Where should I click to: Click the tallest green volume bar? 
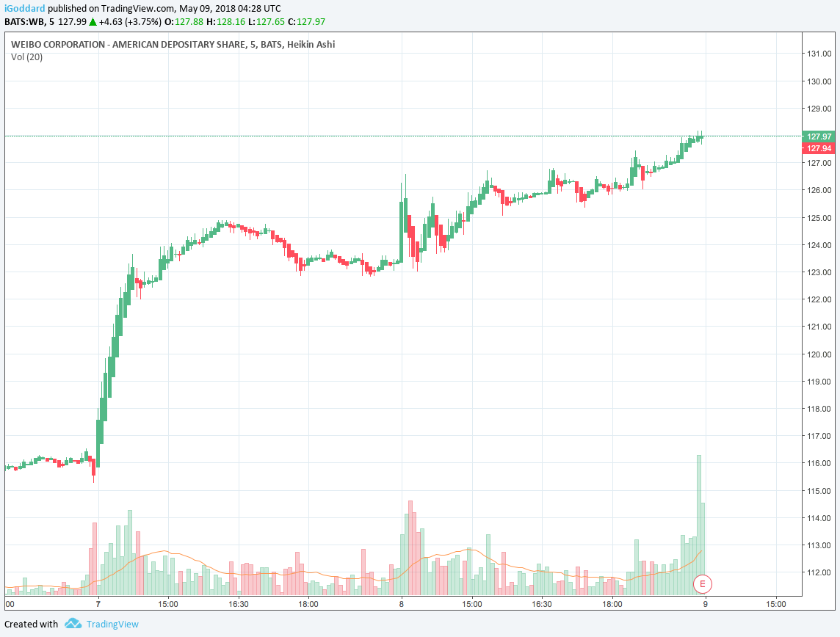pos(699,525)
